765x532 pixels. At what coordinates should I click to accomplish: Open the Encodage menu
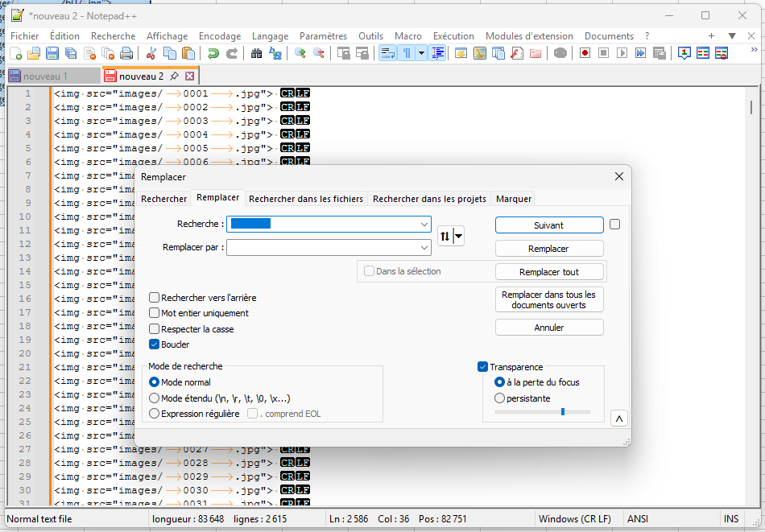(220, 36)
